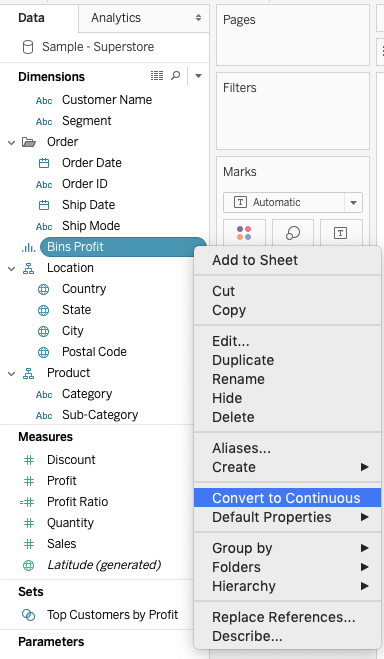Screen dimensions: 384x659
Task: Choose Describe... from the context menu
Action: [287, 636]
